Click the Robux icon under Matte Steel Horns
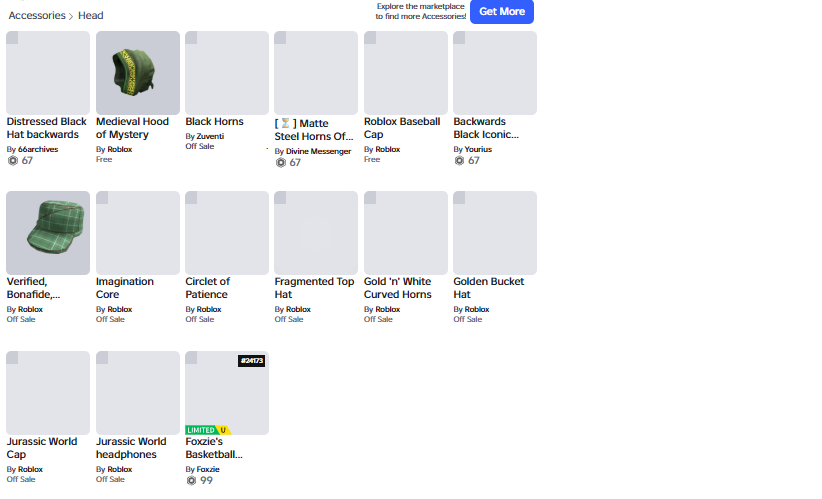 tap(281, 163)
